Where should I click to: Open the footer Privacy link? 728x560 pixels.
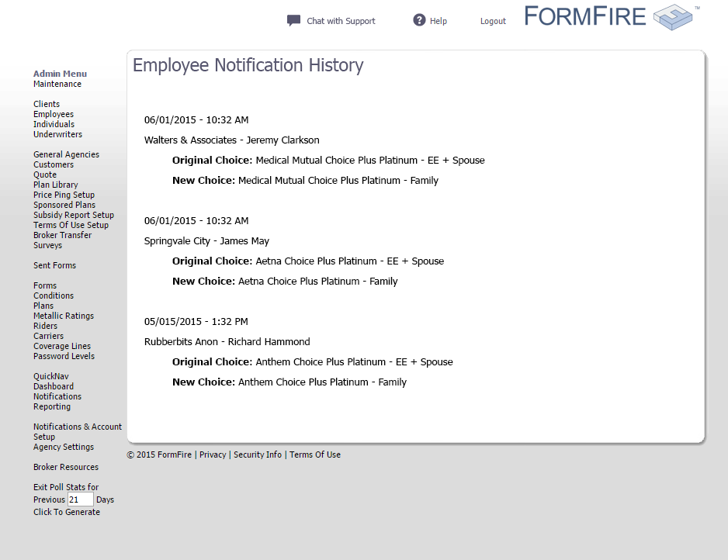pyautogui.click(x=213, y=455)
